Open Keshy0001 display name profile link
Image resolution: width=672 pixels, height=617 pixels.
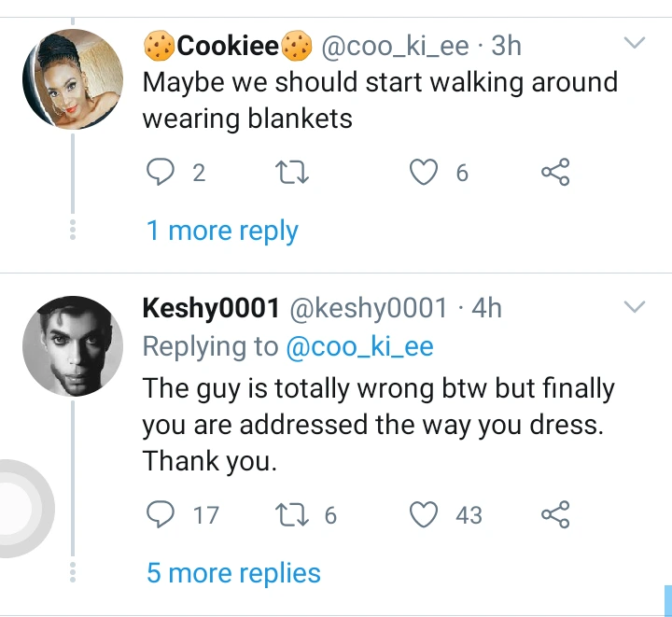click(x=211, y=308)
